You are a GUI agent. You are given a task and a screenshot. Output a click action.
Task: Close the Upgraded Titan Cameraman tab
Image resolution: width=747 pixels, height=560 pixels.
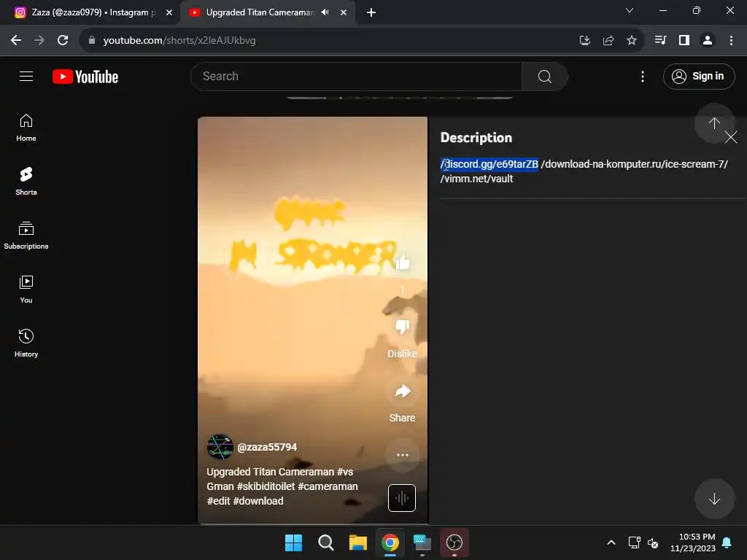(344, 12)
